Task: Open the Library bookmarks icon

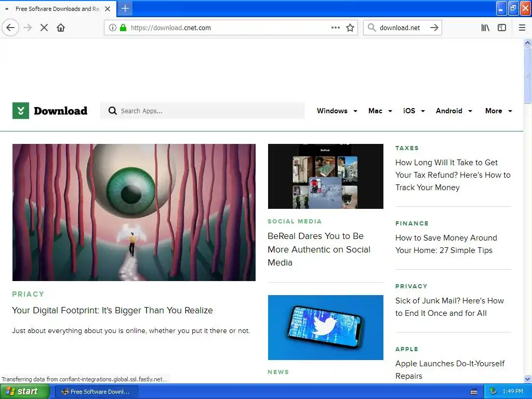Action: click(x=485, y=28)
